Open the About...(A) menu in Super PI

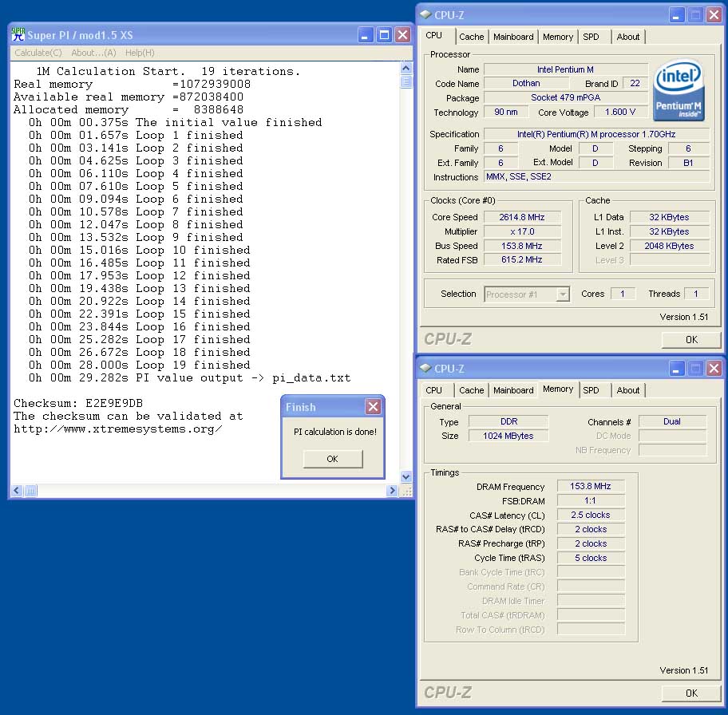click(x=93, y=53)
